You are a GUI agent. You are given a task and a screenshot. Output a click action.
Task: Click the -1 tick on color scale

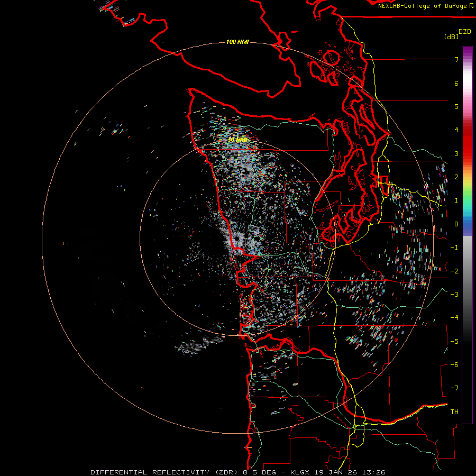click(454, 248)
